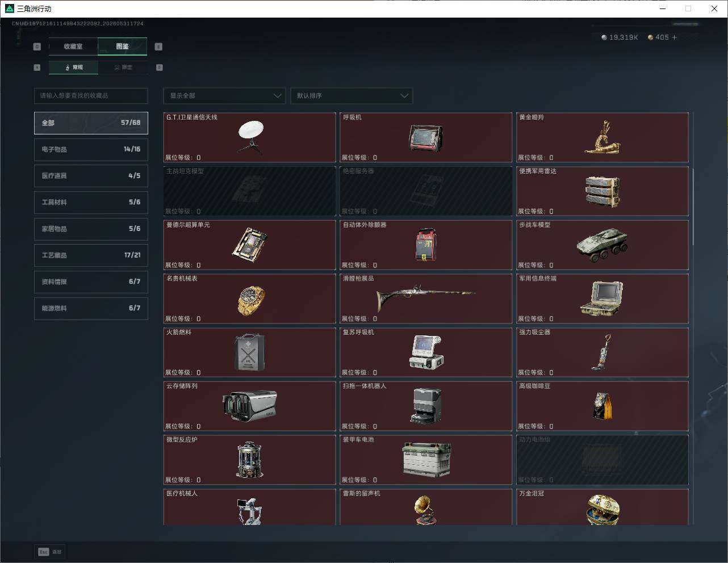This screenshot has width=728, height=563.
Task: Select the 云存储阵列 card
Action: [x=250, y=406]
